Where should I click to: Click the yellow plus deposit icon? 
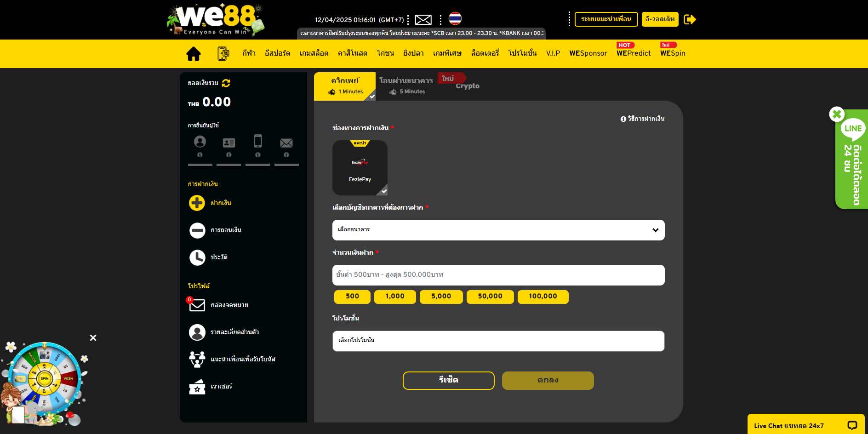click(197, 203)
